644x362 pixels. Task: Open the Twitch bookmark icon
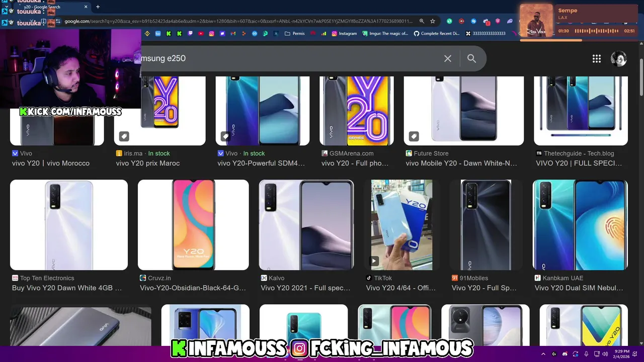pos(190,34)
